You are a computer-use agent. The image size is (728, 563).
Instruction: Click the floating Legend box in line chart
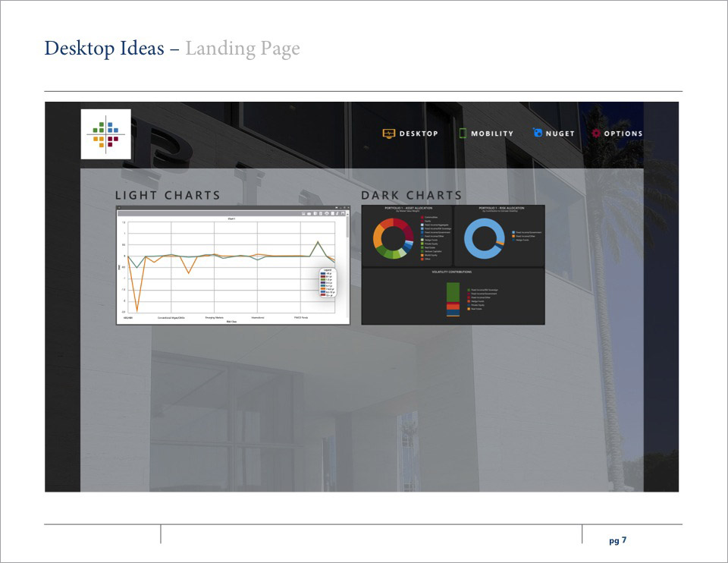coord(327,282)
